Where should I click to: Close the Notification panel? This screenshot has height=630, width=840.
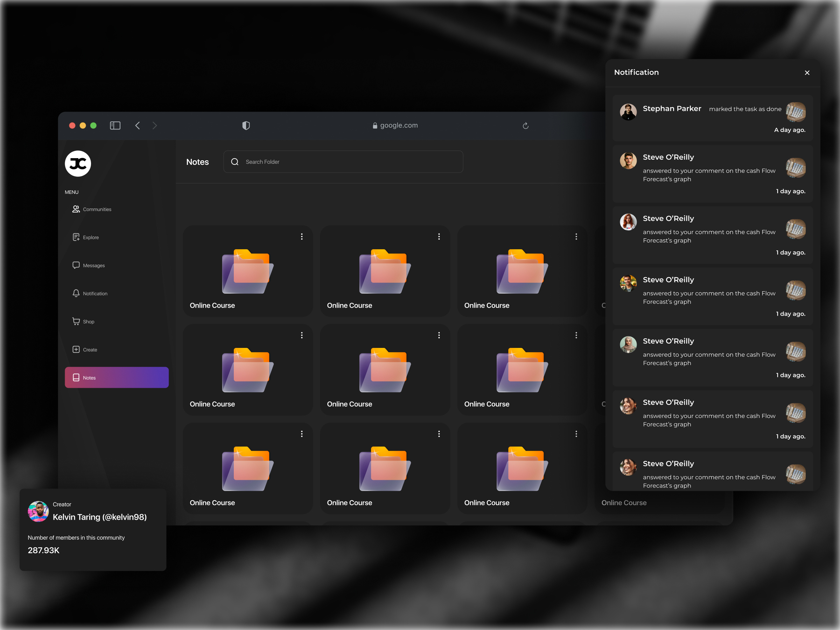pos(807,72)
